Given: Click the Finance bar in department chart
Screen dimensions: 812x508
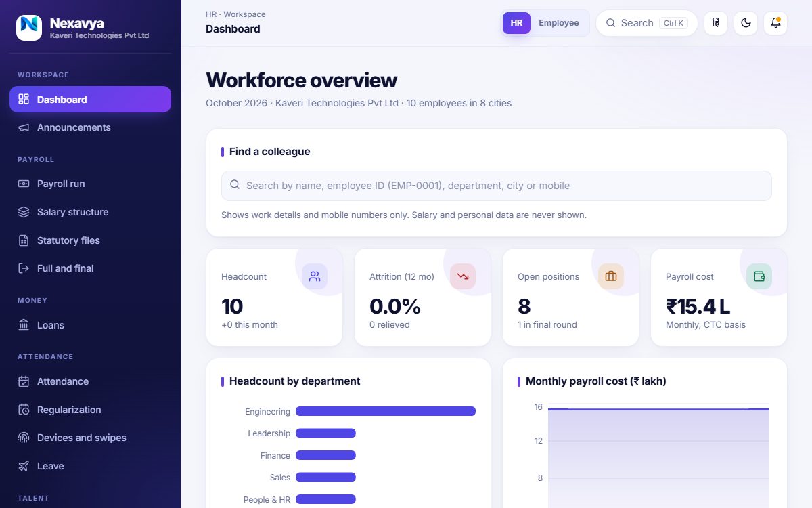Looking at the screenshot, I should click(325, 456).
